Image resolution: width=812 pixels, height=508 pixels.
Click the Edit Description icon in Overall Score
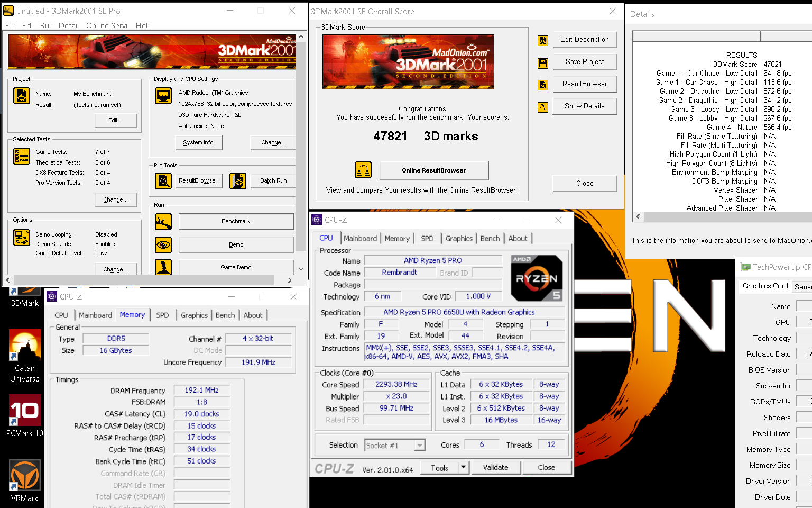coord(543,40)
